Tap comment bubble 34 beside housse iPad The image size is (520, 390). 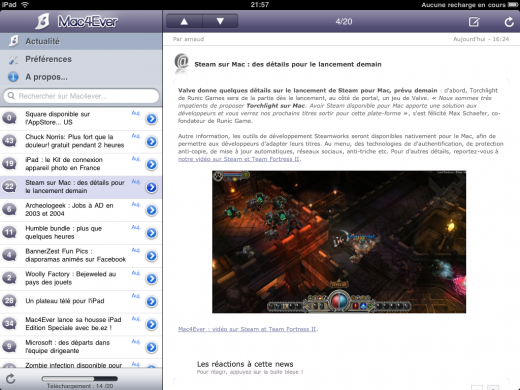click(x=9, y=324)
